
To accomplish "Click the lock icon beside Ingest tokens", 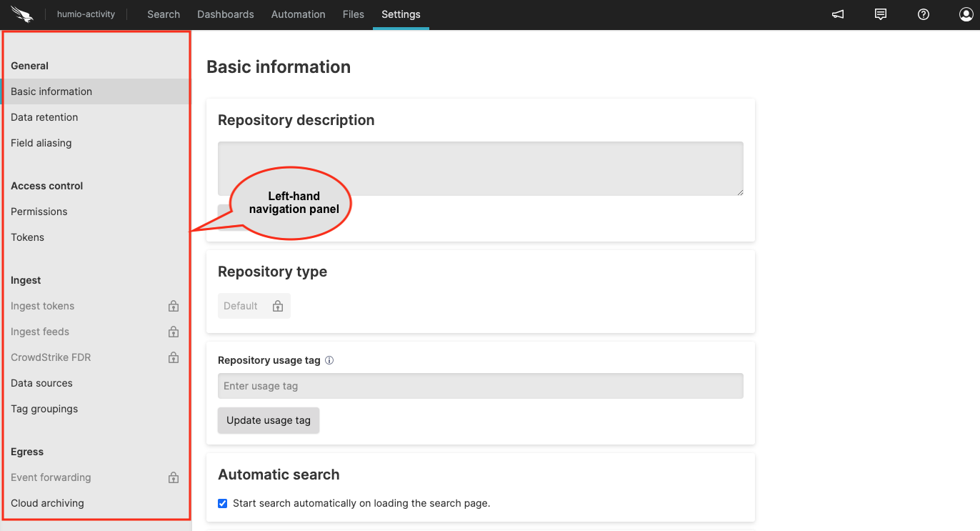I will [173, 305].
